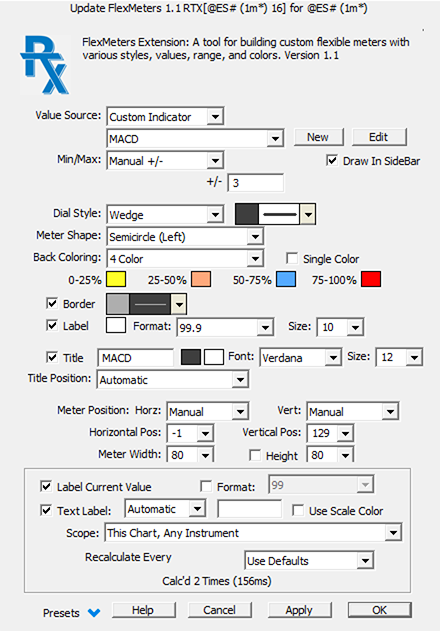Open Back Coloring 4 Color dropdown

coord(185,258)
